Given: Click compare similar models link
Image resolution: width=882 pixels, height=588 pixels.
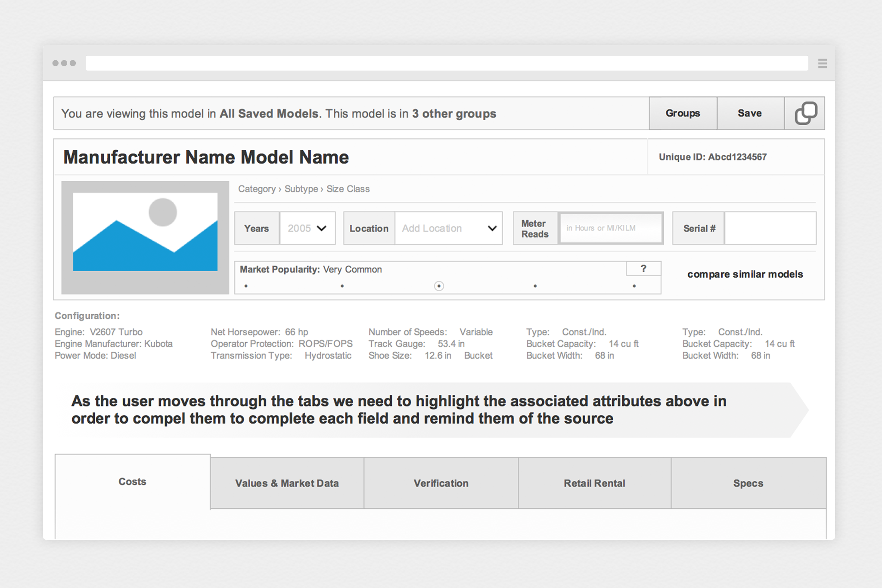Looking at the screenshot, I should [745, 274].
